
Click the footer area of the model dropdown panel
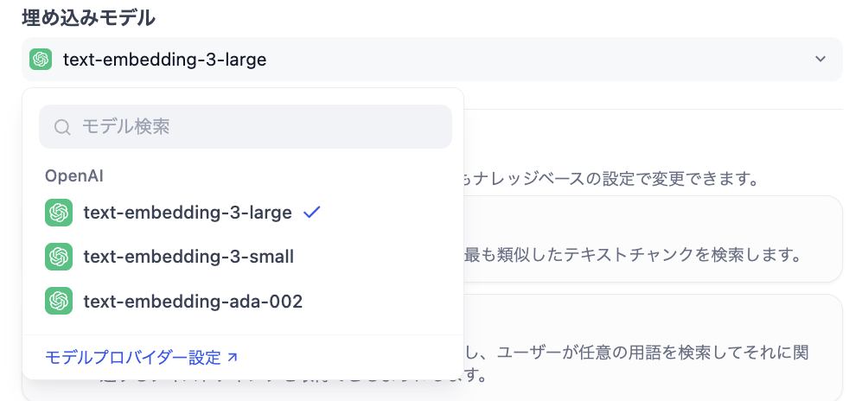346,357
